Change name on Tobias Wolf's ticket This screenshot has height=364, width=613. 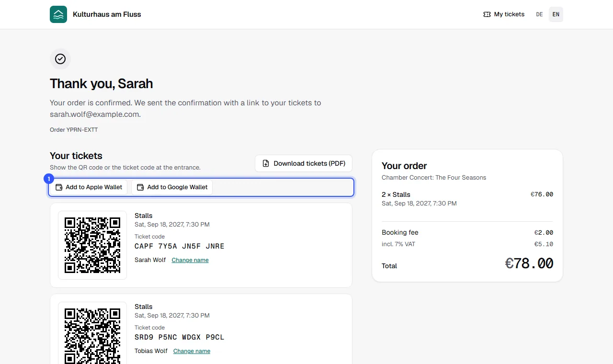(x=192, y=351)
